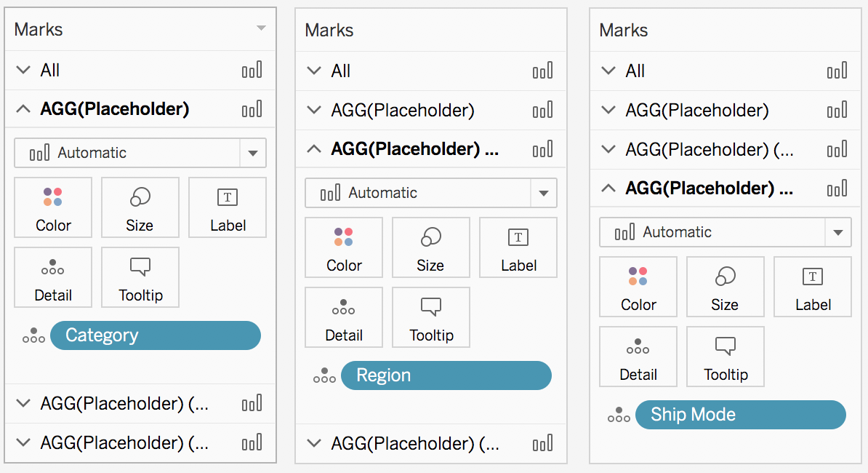This screenshot has height=473, width=868.
Task: Click the Region pill in the middle card
Action: point(446,375)
